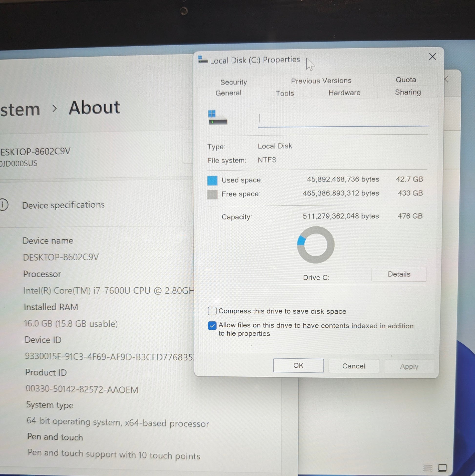Click Product ID 00330-50142-82572-AAOEM
Image resolution: width=475 pixels, height=476 pixels.
[82, 389]
